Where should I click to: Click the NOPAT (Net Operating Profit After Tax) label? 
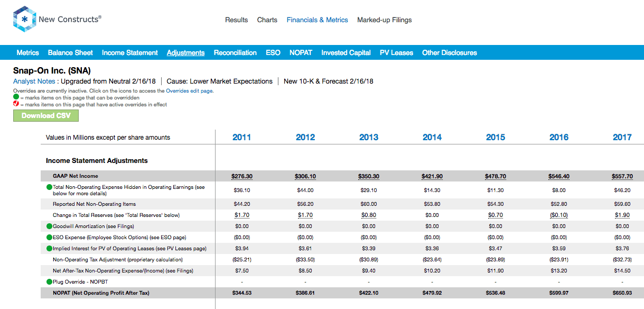101,293
